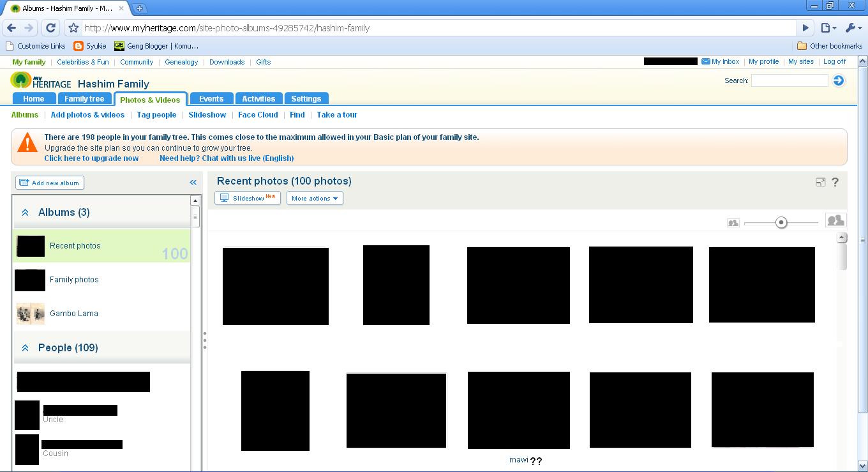Open the wrench tools menu

(x=853, y=27)
